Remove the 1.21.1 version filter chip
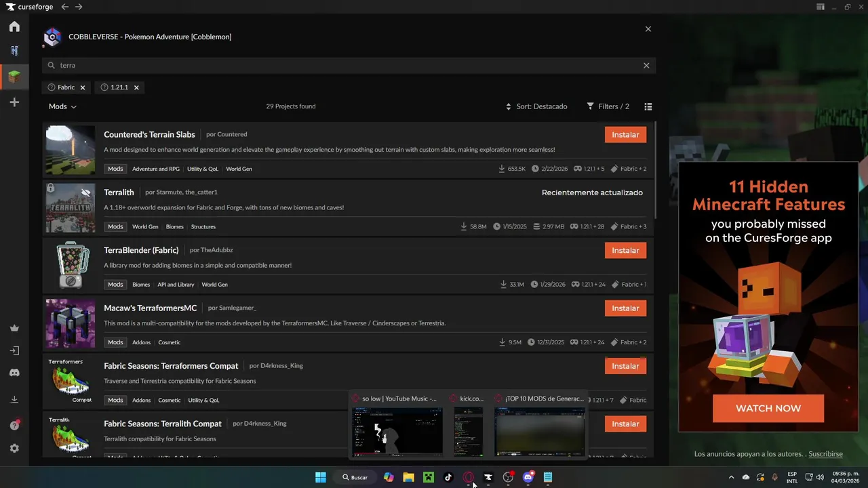 pyautogui.click(x=136, y=87)
